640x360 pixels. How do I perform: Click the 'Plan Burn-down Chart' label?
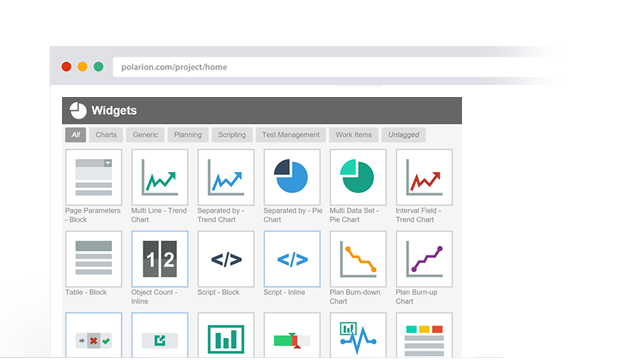355,297
